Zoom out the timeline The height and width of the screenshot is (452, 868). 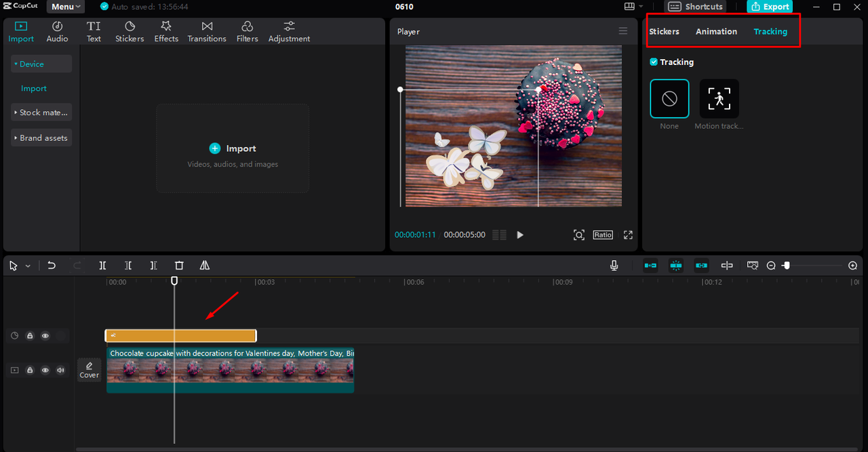[x=771, y=266]
